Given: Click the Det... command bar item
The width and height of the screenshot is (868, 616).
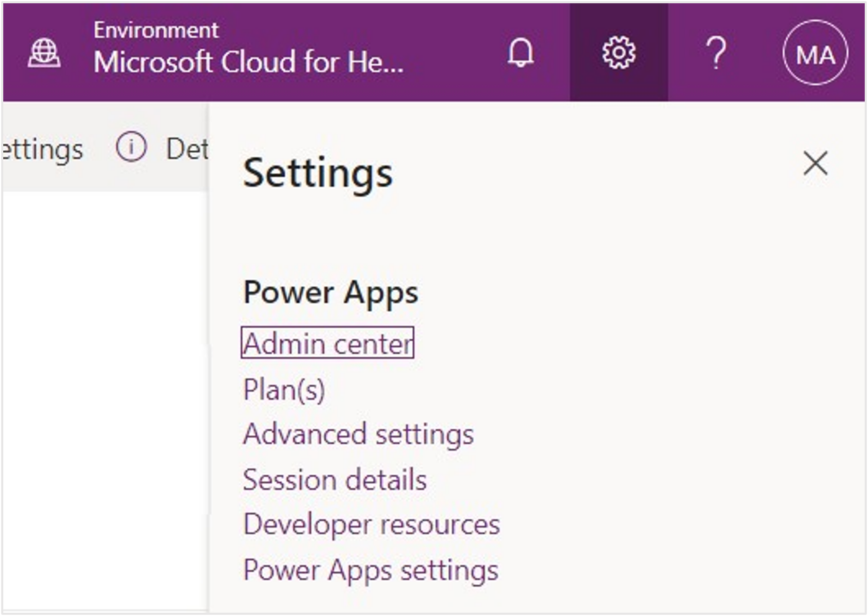Looking at the screenshot, I should [x=187, y=148].
